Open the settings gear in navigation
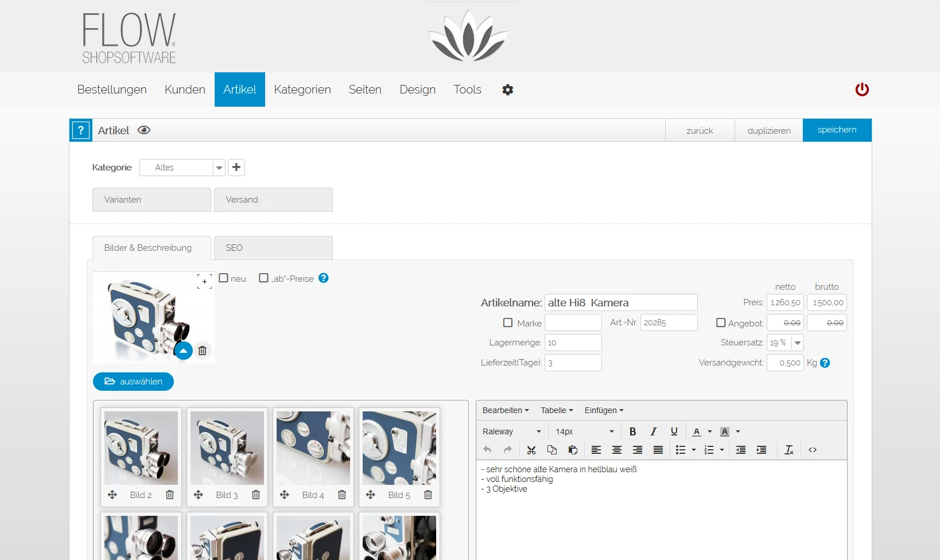The image size is (940, 560). pyautogui.click(x=507, y=90)
